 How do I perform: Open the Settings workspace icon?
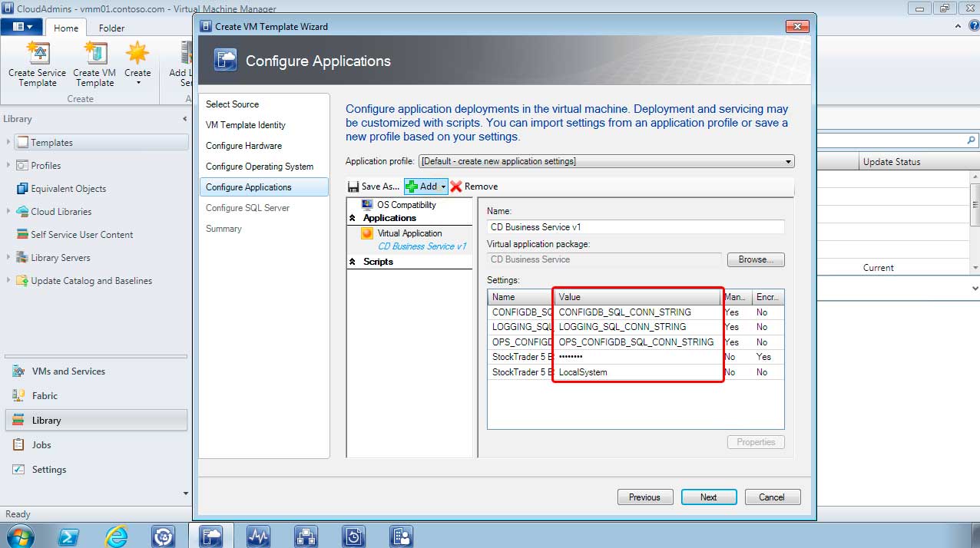[x=18, y=470]
